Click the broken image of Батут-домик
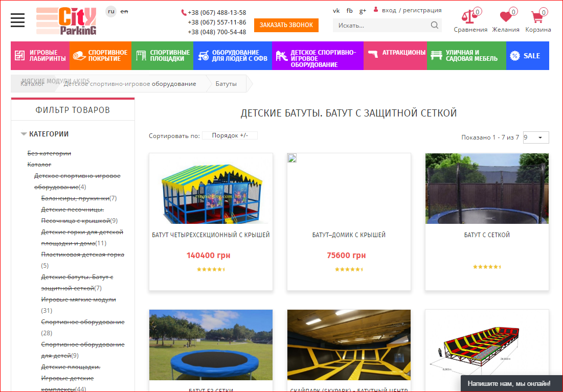563x392 pixels. (x=292, y=158)
